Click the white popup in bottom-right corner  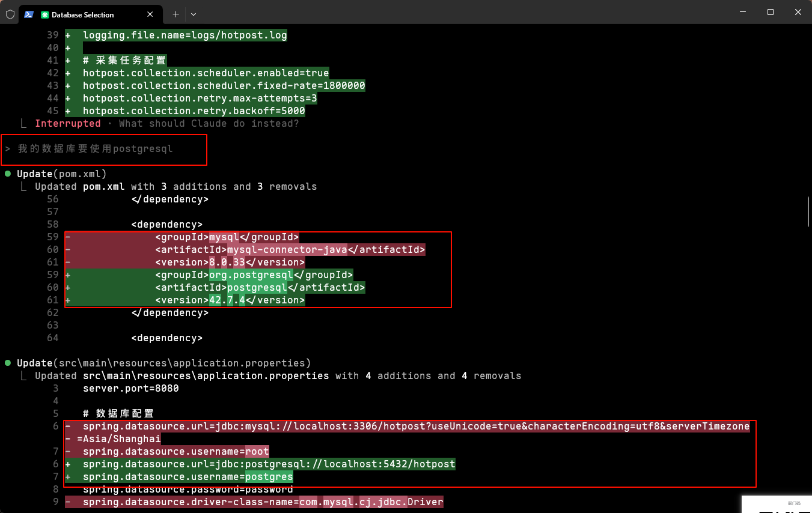777,504
